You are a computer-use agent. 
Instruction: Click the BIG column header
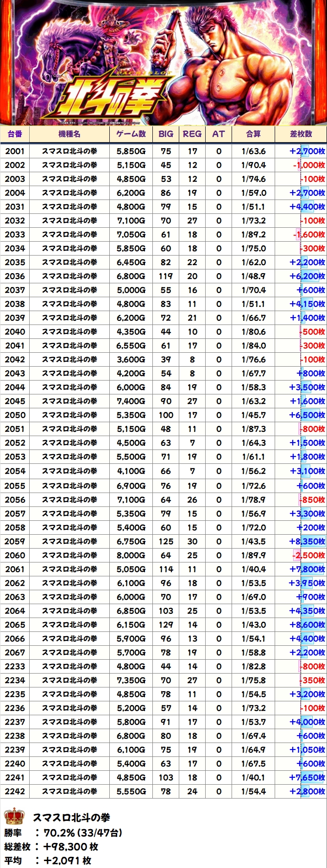point(166,134)
